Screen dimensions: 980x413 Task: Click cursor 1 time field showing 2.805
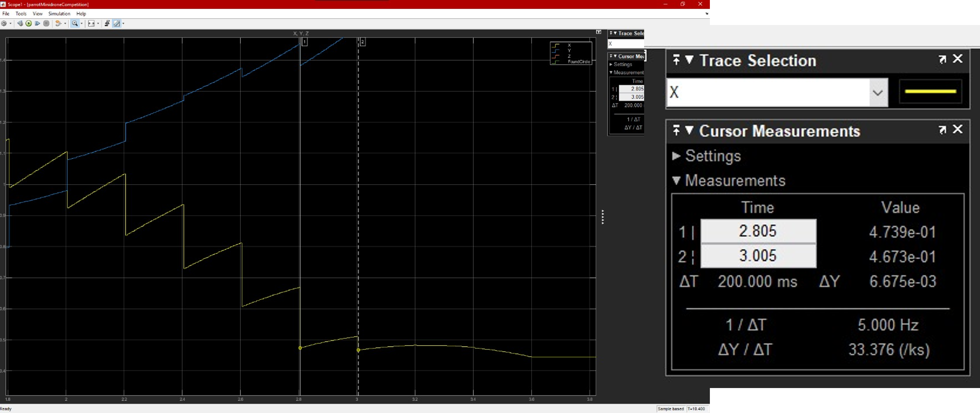coord(758,231)
